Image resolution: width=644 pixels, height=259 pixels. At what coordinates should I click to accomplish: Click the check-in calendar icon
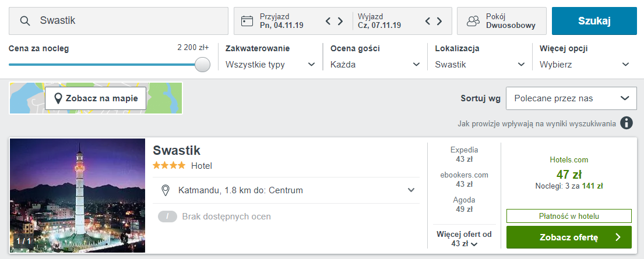(247, 21)
